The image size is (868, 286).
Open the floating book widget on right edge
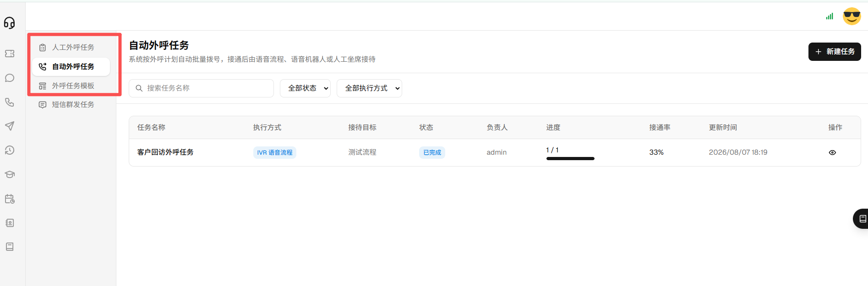[861, 219]
